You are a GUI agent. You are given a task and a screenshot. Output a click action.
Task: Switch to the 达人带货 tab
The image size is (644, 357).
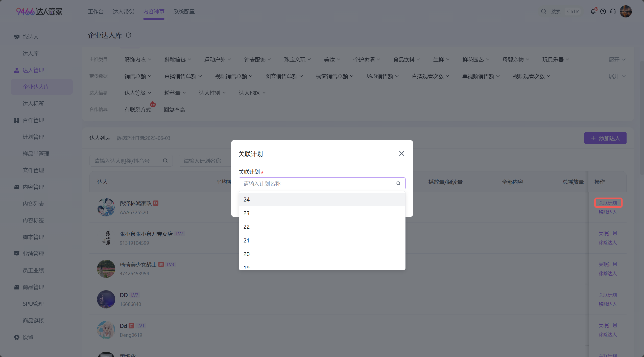pos(123,12)
